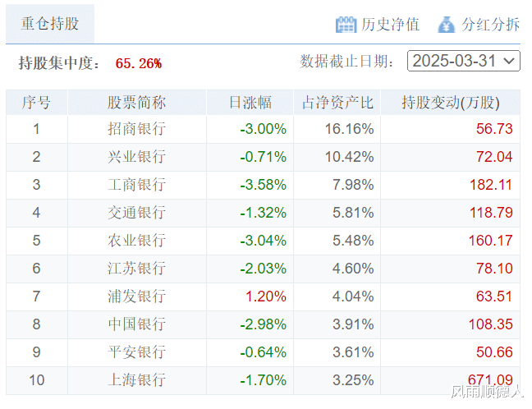Image resolution: width=532 pixels, height=409 pixels.
Task: Click the 7.98% net asset ratio
Action: pyautogui.click(x=353, y=185)
